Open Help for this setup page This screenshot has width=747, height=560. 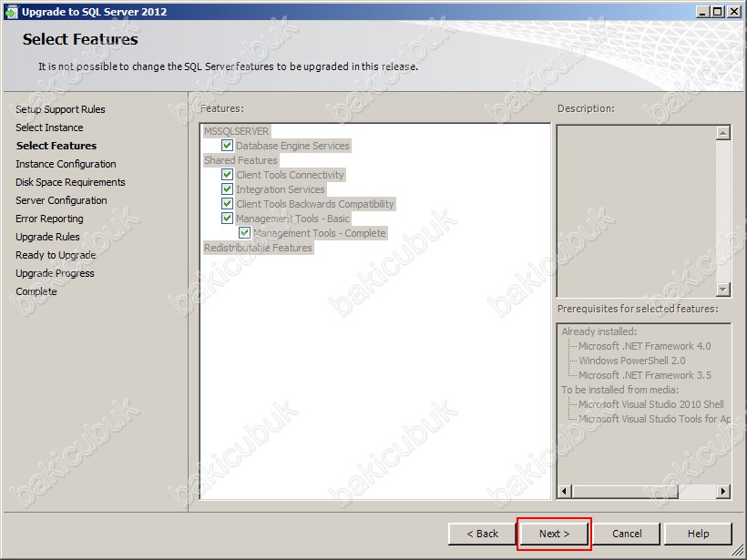pos(698,534)
